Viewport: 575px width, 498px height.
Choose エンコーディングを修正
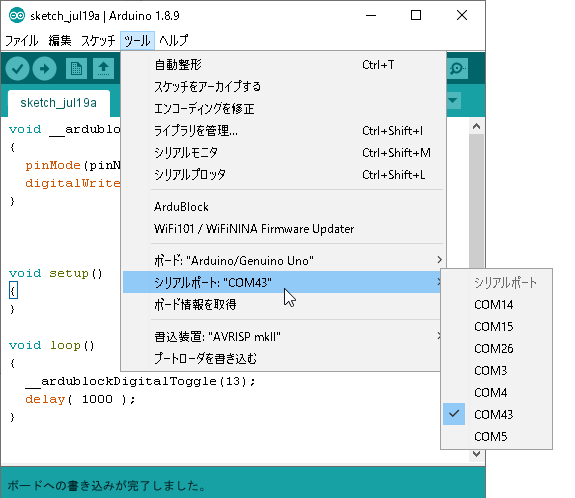(x=283, y=109)
